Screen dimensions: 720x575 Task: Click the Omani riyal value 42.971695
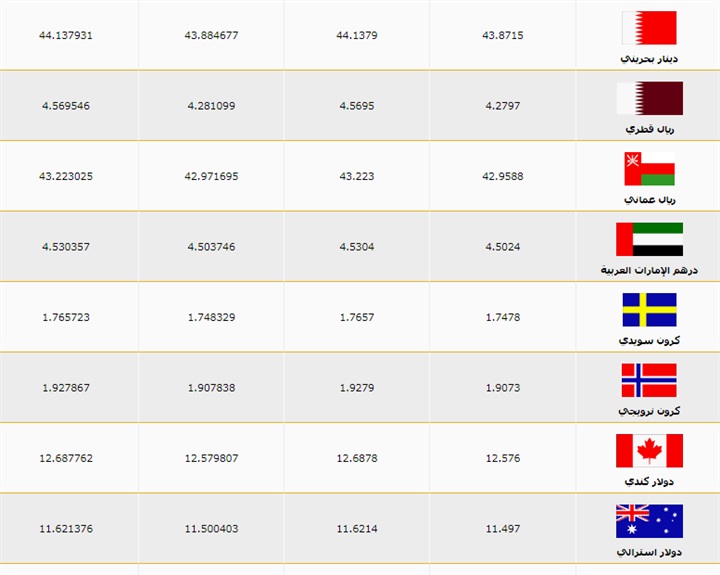(x=211, y=176)
